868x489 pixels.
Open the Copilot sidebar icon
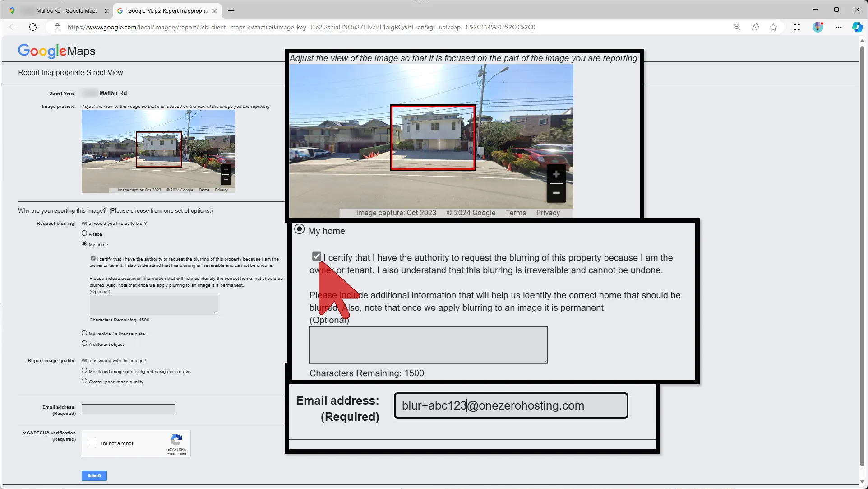857,27
